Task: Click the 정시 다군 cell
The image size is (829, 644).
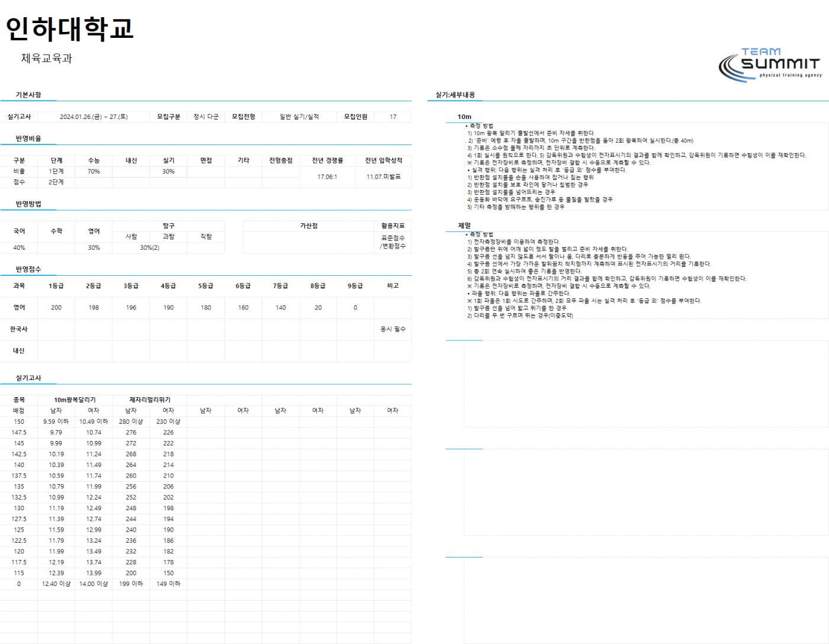Action: [206, 117]
